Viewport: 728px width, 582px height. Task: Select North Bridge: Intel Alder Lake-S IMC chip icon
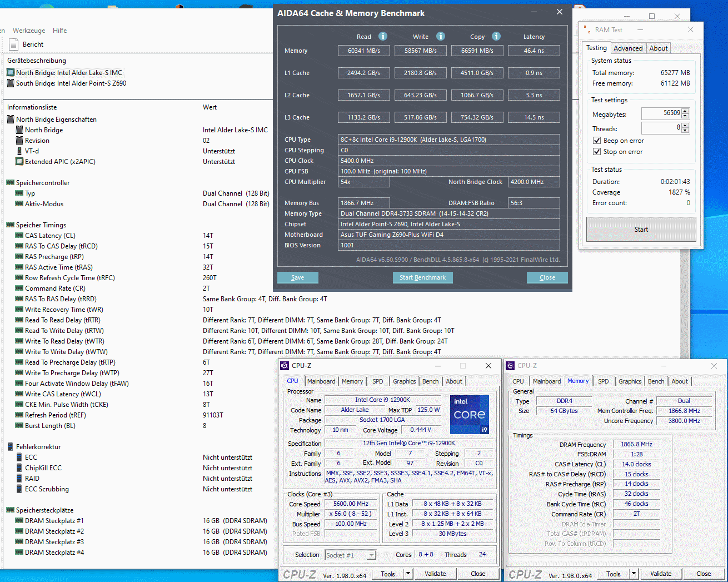pyautogui.click(x=11, y=73)
